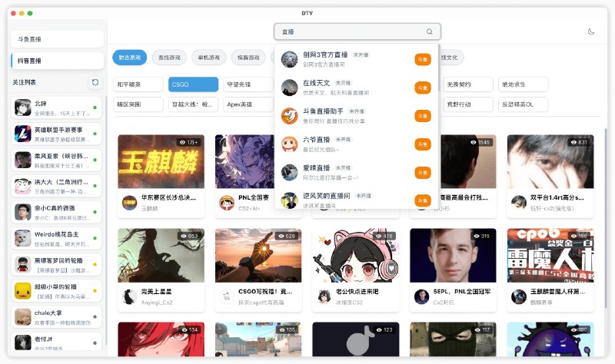Focus the search field containing 直播
Image resolution: width=615 pixels, height=364 pixels.
pyautogui.click(x=357, y=31)
